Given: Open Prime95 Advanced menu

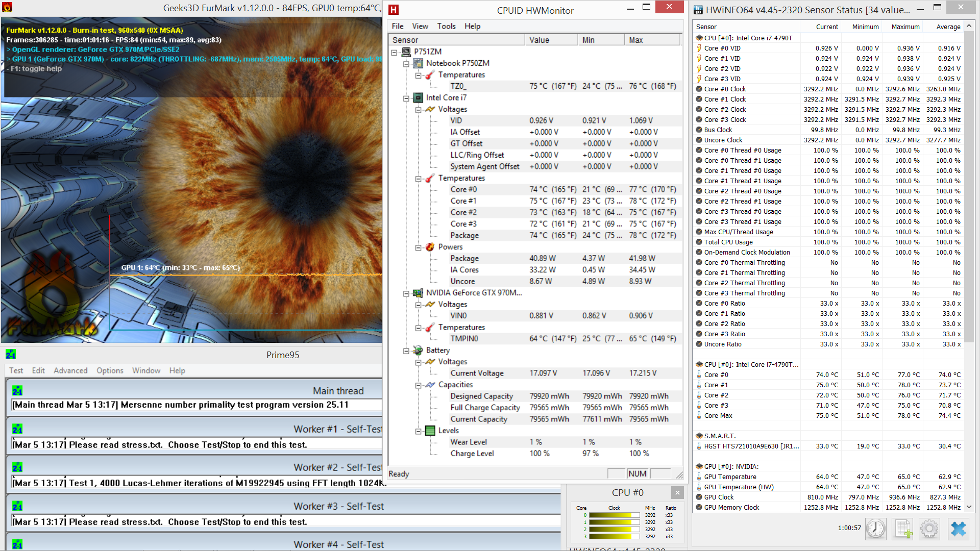Looking at the screenshot, I should [x=70, y=370].
